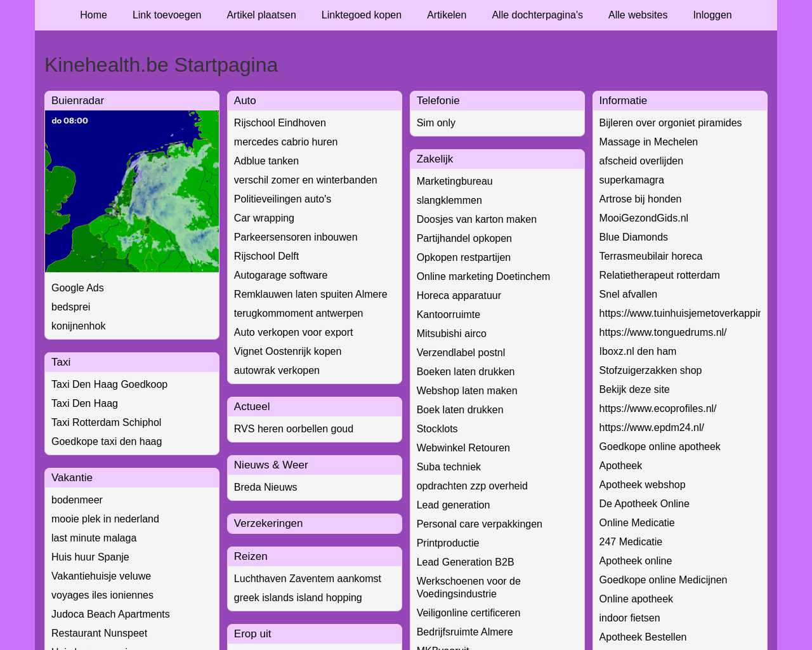
Task: Open Luchthaven Zaventem aankomst link
Action: (x=308, y=579)
